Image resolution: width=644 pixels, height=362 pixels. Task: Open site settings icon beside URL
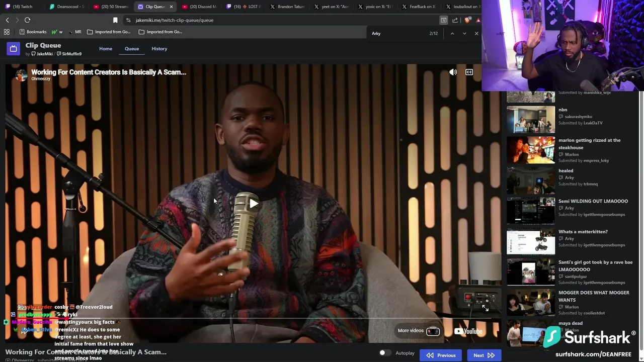click(128, 20)
